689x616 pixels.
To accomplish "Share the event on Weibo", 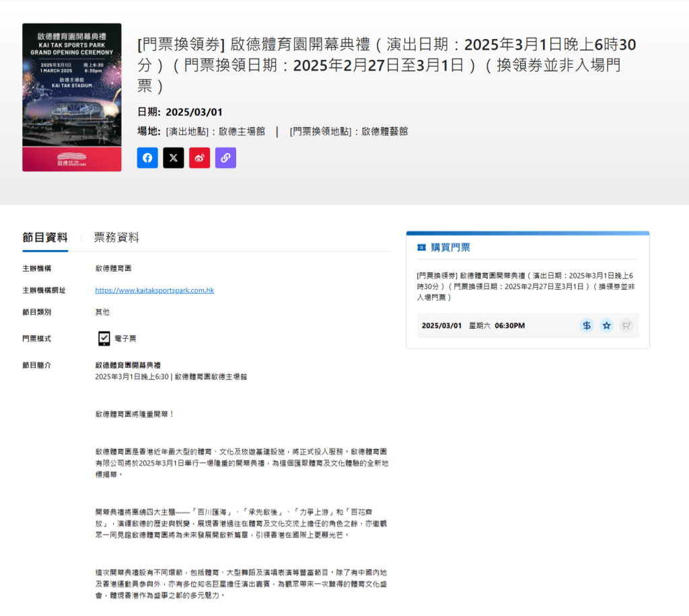I will click(x=200, y=158).
